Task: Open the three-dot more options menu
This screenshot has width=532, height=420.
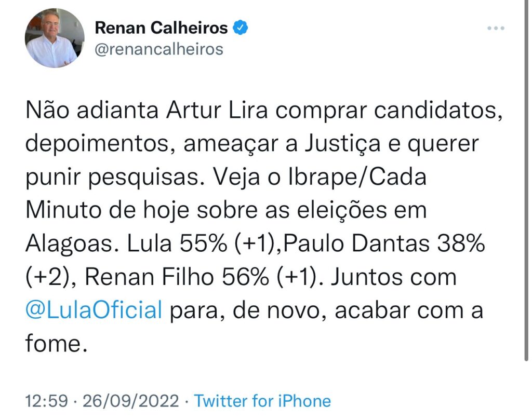Action: 496,28
